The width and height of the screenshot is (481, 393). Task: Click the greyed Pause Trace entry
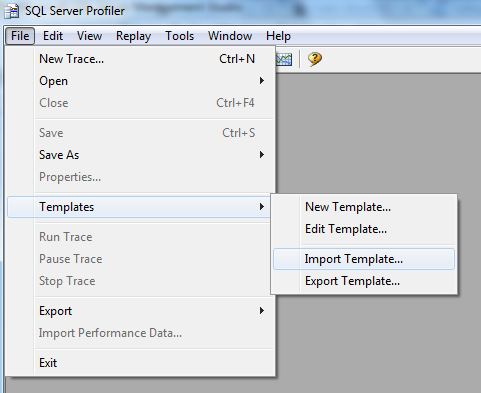[x=138, y=259]
